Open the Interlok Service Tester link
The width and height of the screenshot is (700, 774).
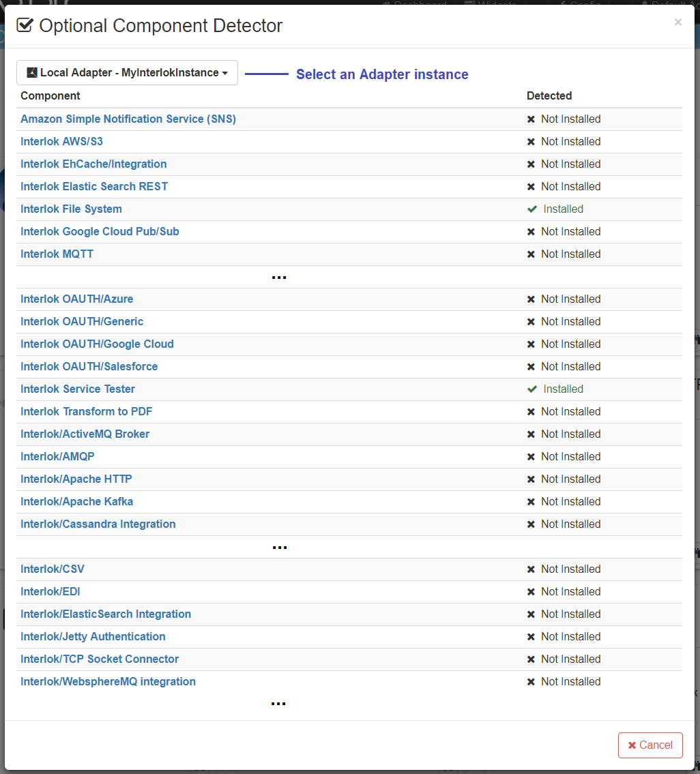78,389
